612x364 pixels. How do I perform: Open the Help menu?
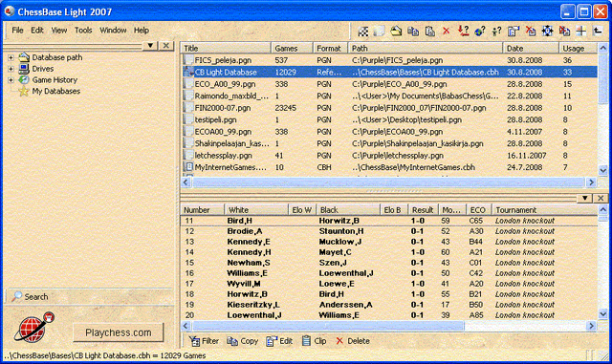pos(142,31)
